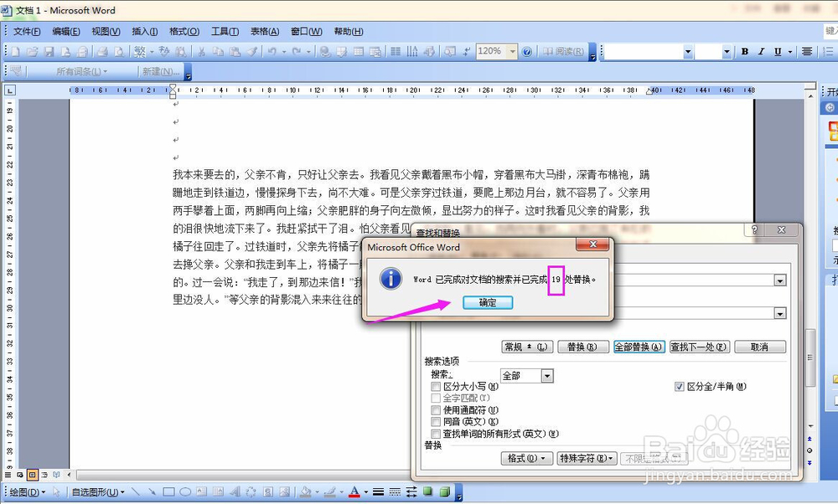
Task: Open the 编辑 menu
Action: coord(66,32)
